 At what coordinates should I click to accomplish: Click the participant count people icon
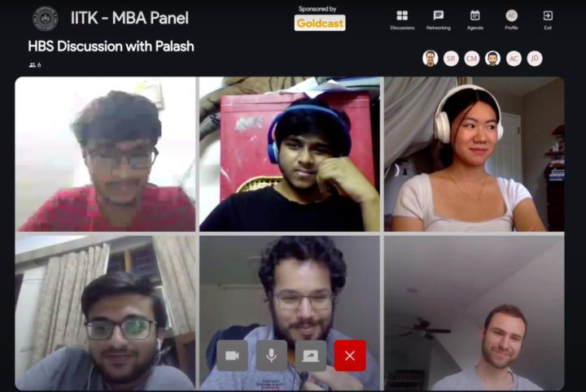(33, 65)
